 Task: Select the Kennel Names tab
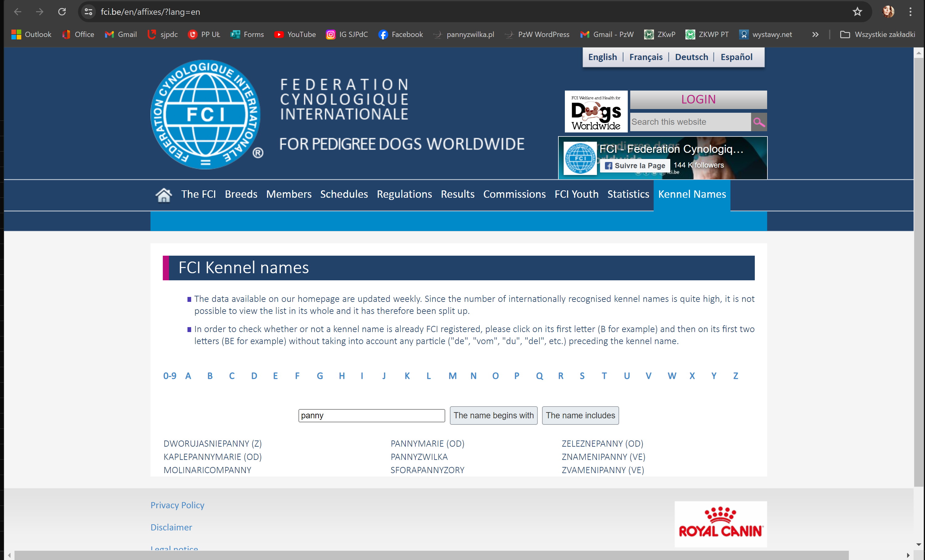(x=692, y=194)
